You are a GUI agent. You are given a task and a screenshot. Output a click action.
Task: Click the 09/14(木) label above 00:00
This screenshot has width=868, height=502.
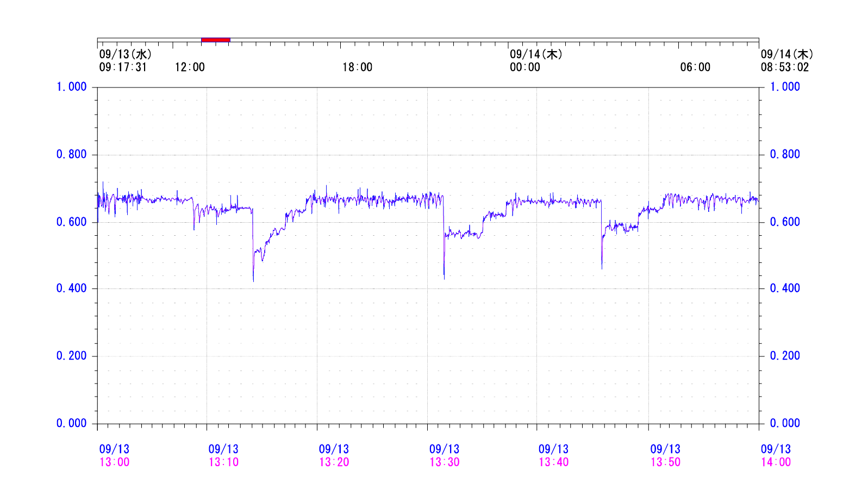(x=536, y=54)
